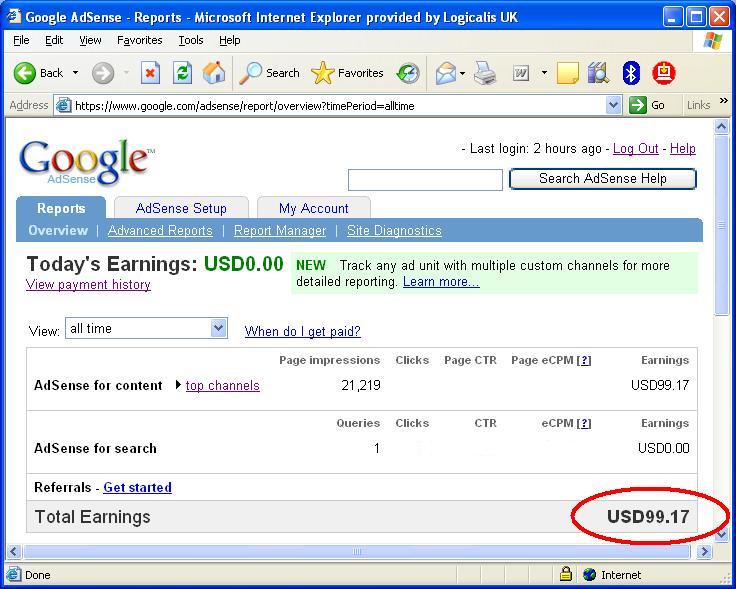This screenshot has height=589, width=736.
Task: Open the History clock icon
Action: [x=408, y=73]
